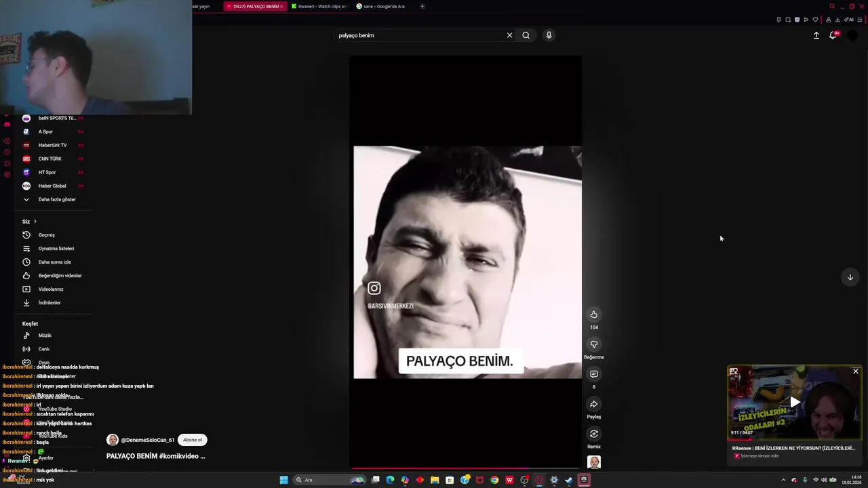This screenshot has width=868, height=488.
Task: Open Daha sonra izle list
Action: [53, 262]
